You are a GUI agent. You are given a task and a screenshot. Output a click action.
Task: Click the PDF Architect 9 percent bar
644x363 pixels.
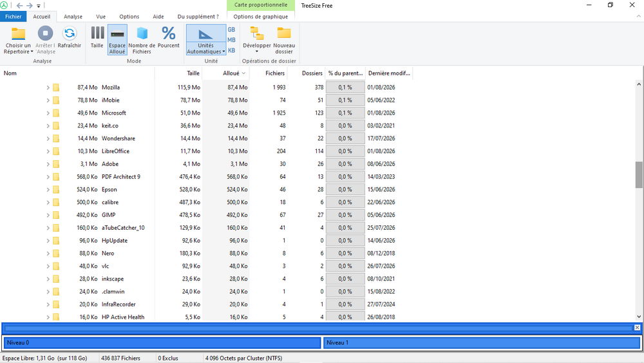coord(345,176)
